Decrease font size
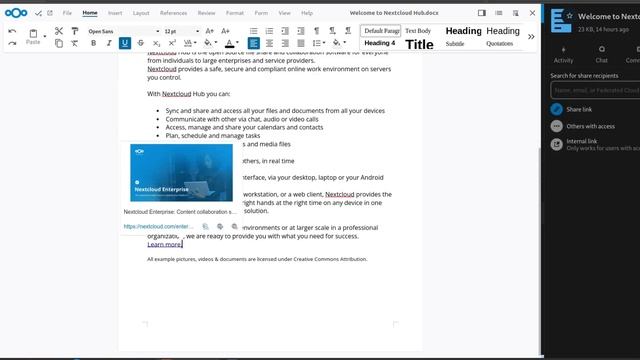Screen dimensions: 640x360 click(x=225, y=31)
